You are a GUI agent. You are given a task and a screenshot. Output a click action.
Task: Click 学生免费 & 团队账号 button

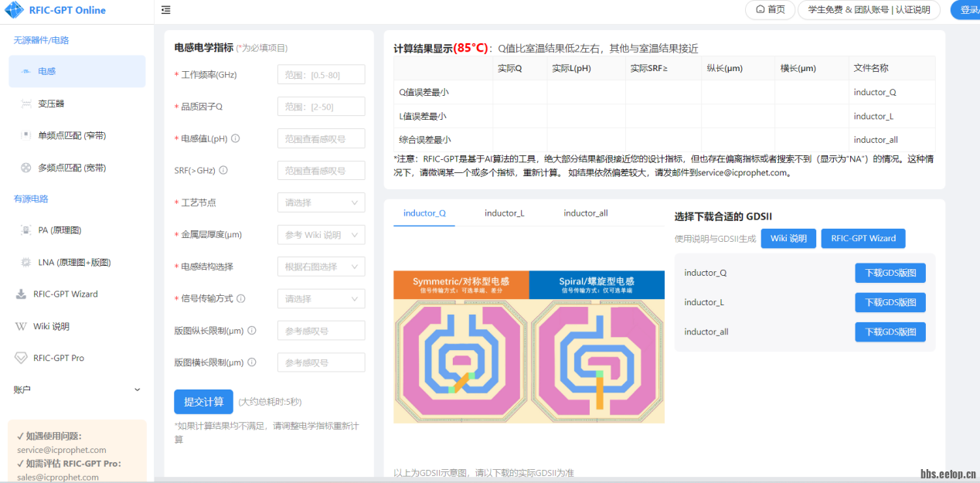(869, 9)
